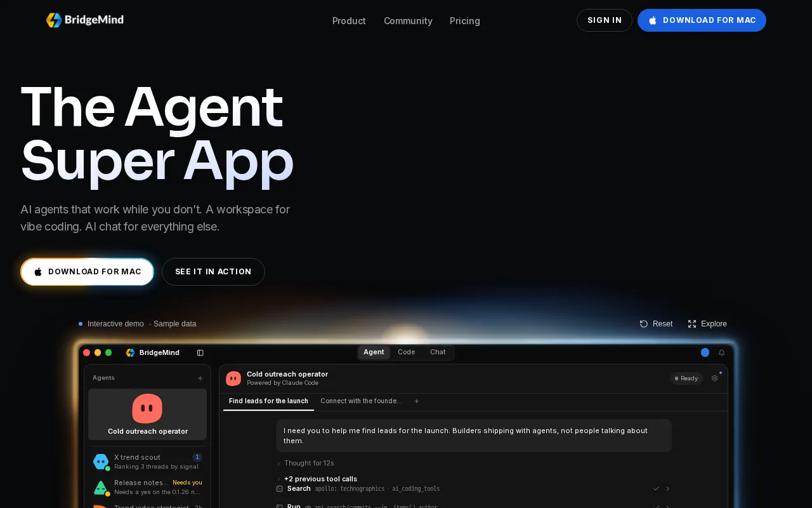This screenshot has height=508, width=812.
Task: Open the Community menu
Action: coord(408,21)
